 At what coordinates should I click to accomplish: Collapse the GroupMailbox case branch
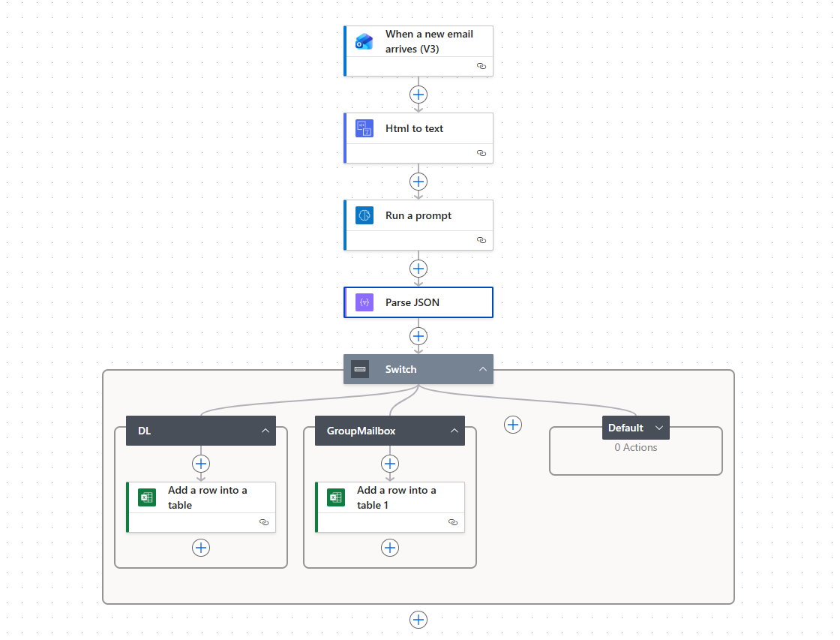coord(454,431)
